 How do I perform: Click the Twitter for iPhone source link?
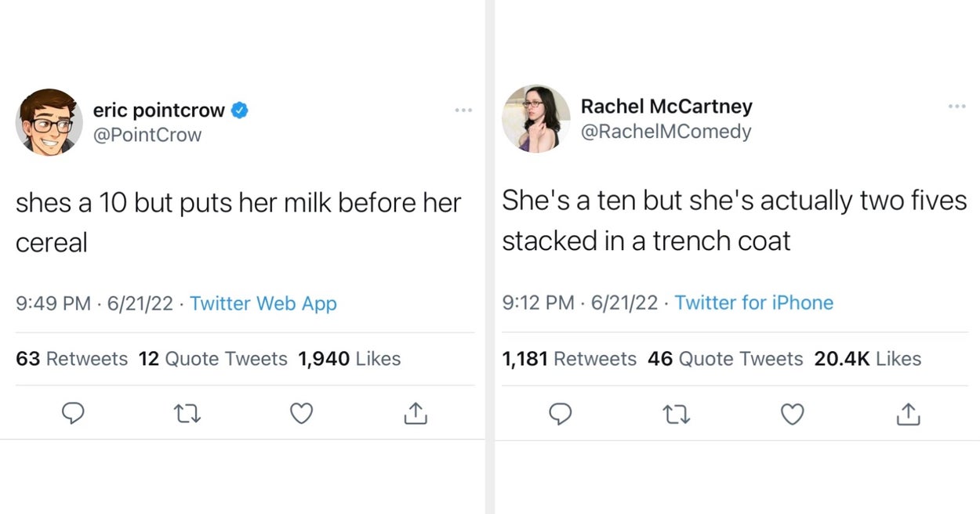753,302
